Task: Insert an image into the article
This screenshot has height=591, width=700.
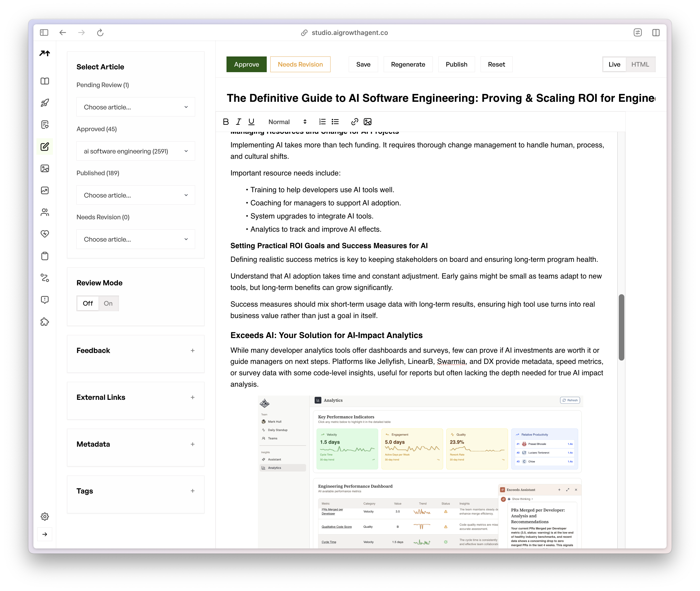Action: 367,122
